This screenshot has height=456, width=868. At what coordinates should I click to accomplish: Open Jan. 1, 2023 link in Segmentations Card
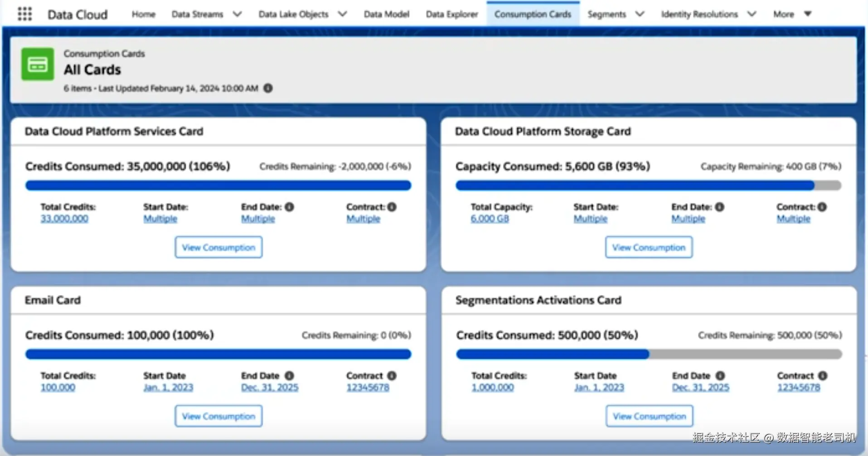point(599,387)
